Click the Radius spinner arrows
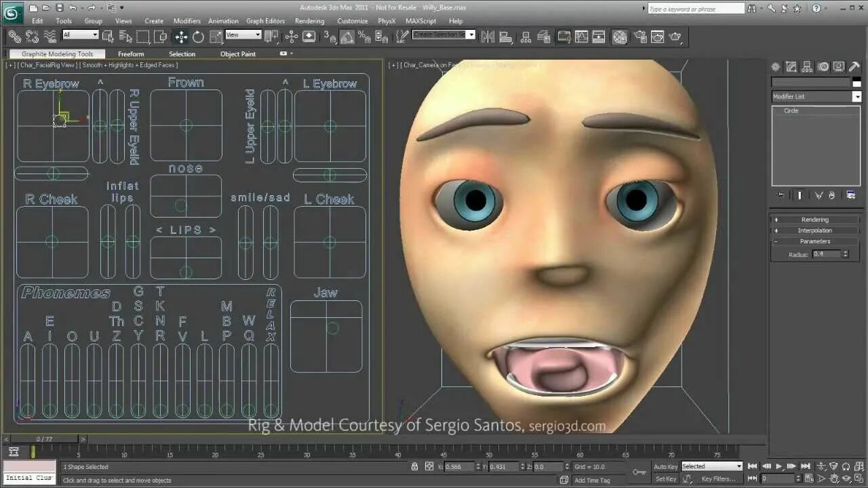The width and height of the screenshot is (868, 488). tap(845, 254)
